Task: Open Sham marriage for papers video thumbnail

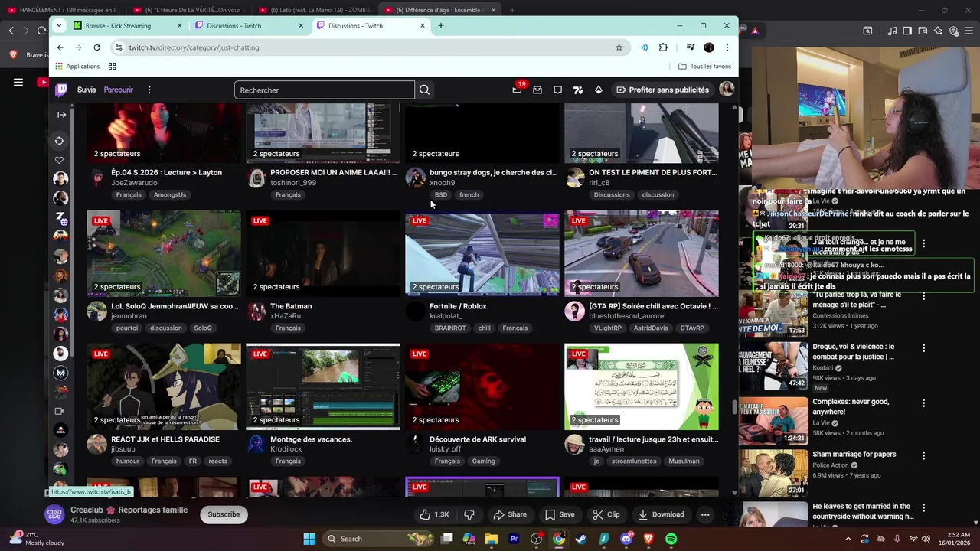Action: [773, 473]
